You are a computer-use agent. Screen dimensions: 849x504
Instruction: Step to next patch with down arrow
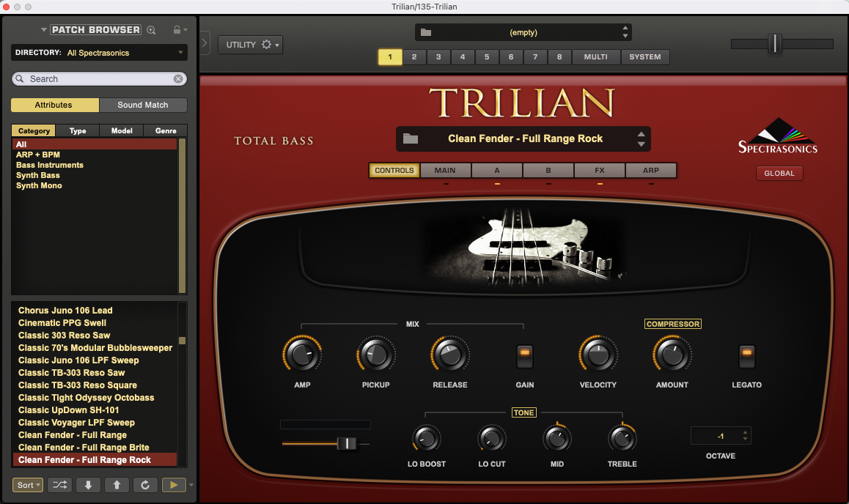[x=88, y=485]
